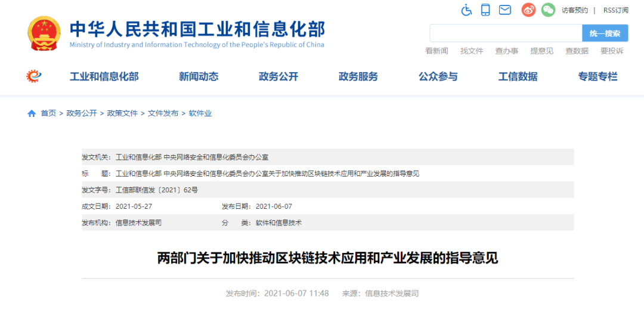Image resolution: width=644 pixels, height=312 pixels.
Task: Open the 政务服务 nav menu
Action: [358, 76]
